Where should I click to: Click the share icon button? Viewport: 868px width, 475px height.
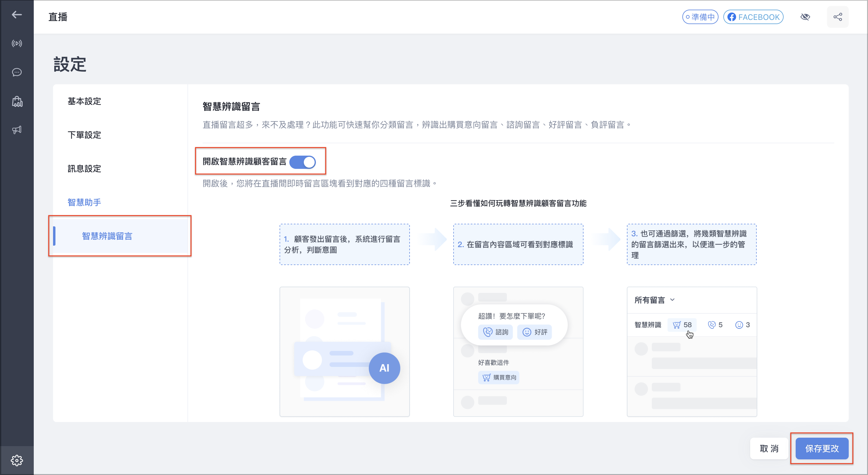(838, 17)
